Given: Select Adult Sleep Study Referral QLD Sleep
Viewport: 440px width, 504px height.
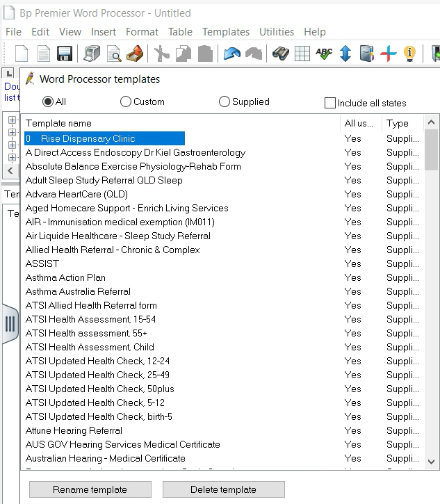Looking at the screenshot, I should [104, 180].
